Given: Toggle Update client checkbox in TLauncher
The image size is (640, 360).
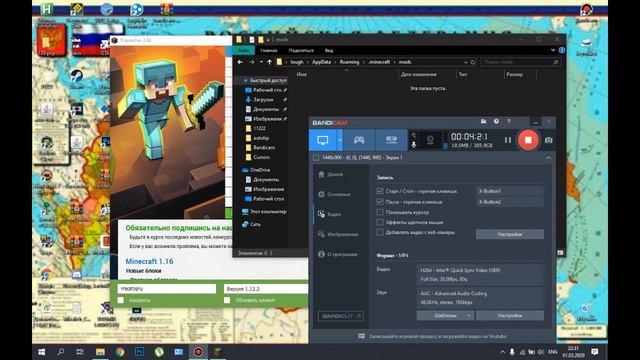Looking at the screenshot, I should (x=227, y=300).
